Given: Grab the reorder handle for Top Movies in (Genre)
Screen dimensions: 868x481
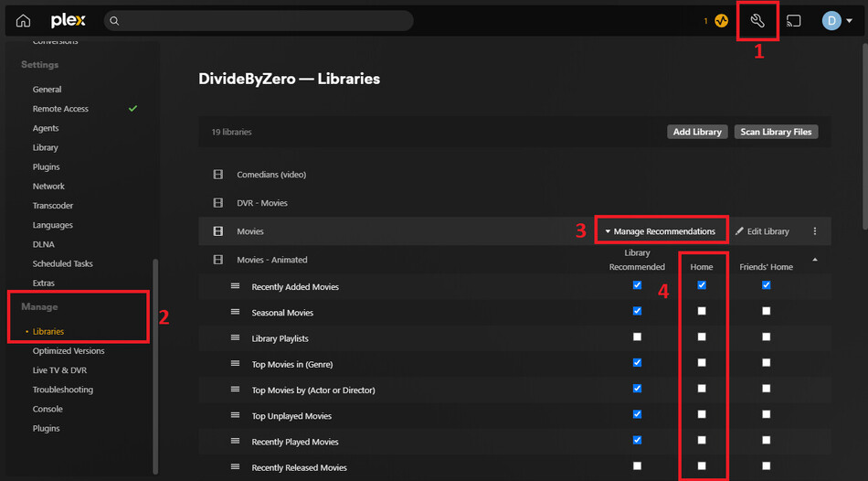Looking at the screenshot, I should coord(235,364).
